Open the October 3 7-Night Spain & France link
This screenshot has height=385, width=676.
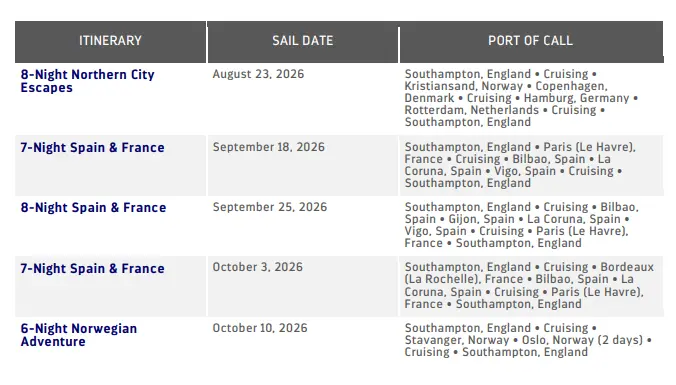coord(92,268)
